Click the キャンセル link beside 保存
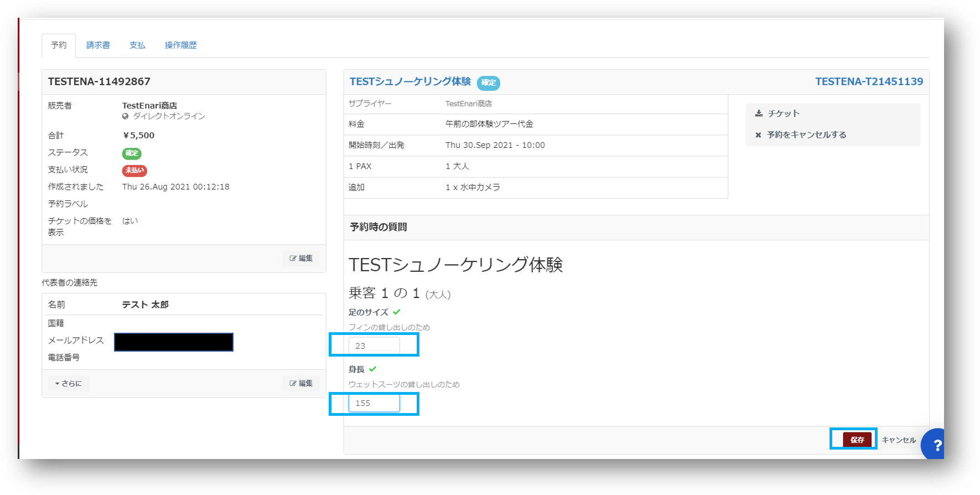980x495 pixels. point(898,440)
